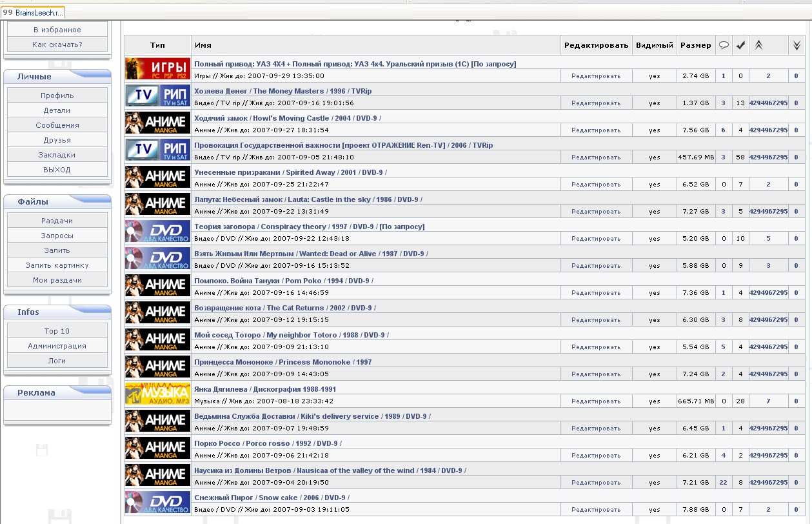Open Детали in Личные menu
This screenshot has height=524, width=812.
(57, 110)
